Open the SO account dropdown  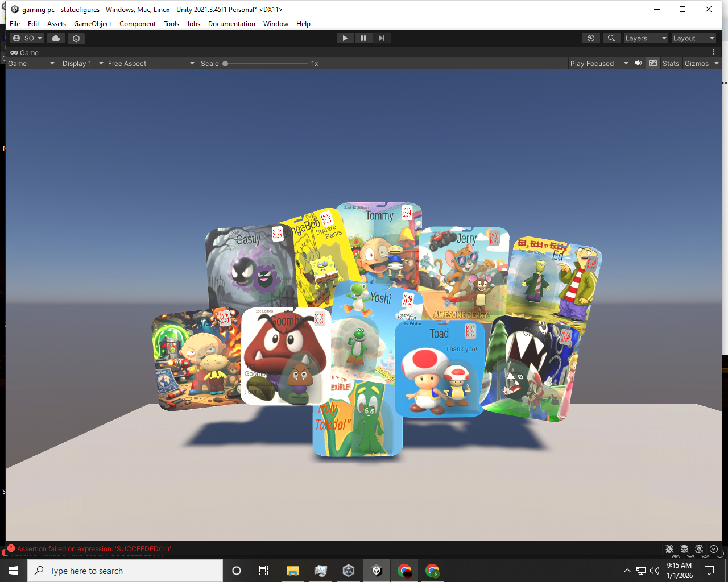pos(27,38)
